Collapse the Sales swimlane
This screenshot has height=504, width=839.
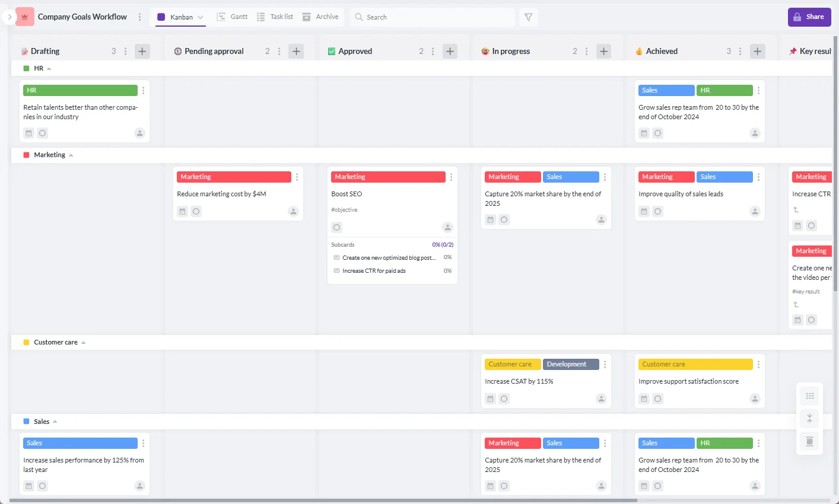tap(55, 422)
